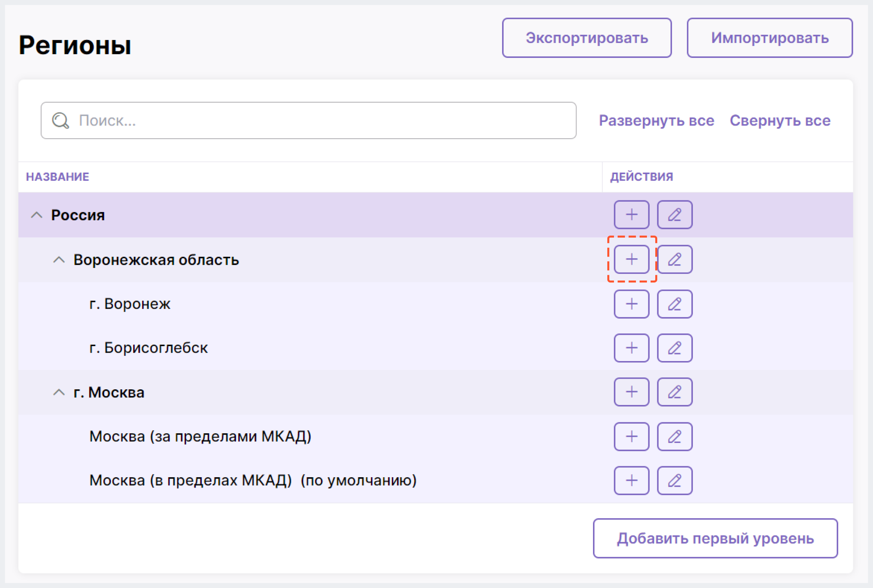Click the plus button for г. Борисоглебск

631,348
